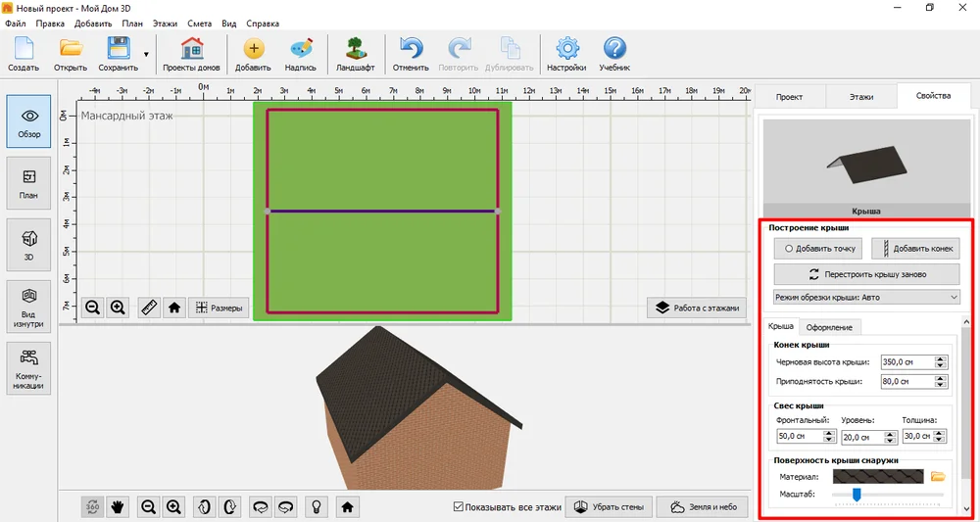Undo with the Отменить arrow

411,54
